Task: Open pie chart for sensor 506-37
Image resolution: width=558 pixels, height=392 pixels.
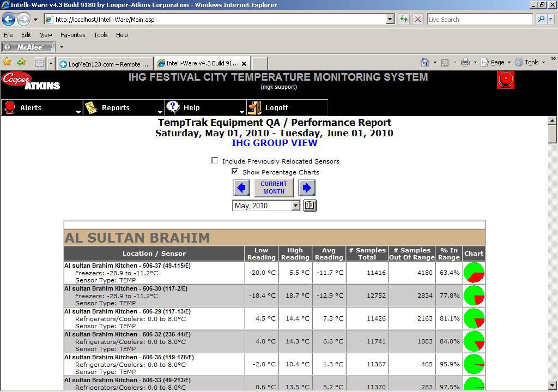Action: coord(474,273)
